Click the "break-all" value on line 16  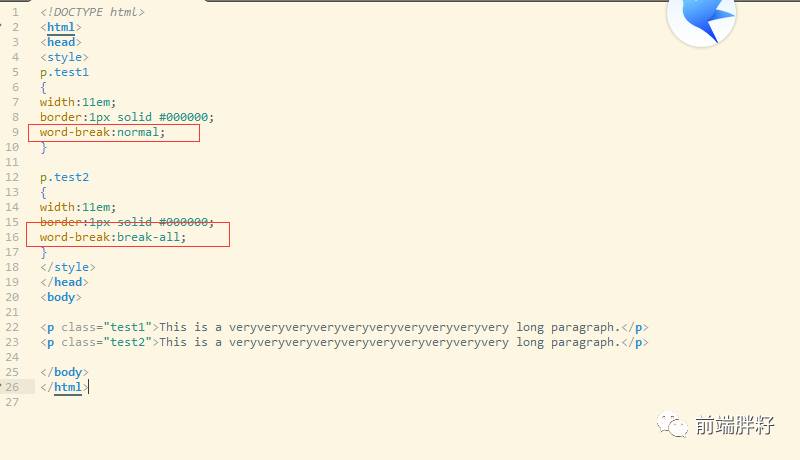point(148,237)
